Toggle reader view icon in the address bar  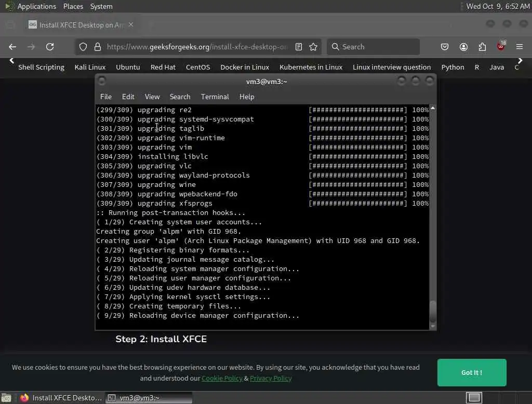tap(299, 47)
